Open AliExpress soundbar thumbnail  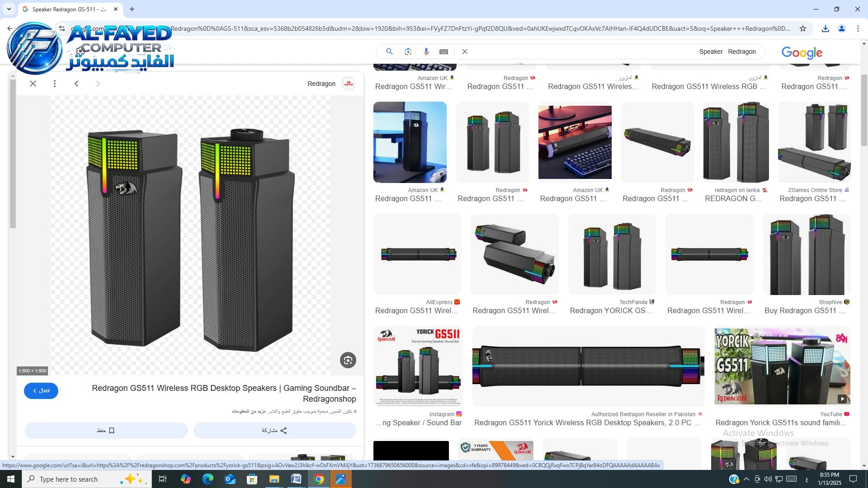coord(418,254)
